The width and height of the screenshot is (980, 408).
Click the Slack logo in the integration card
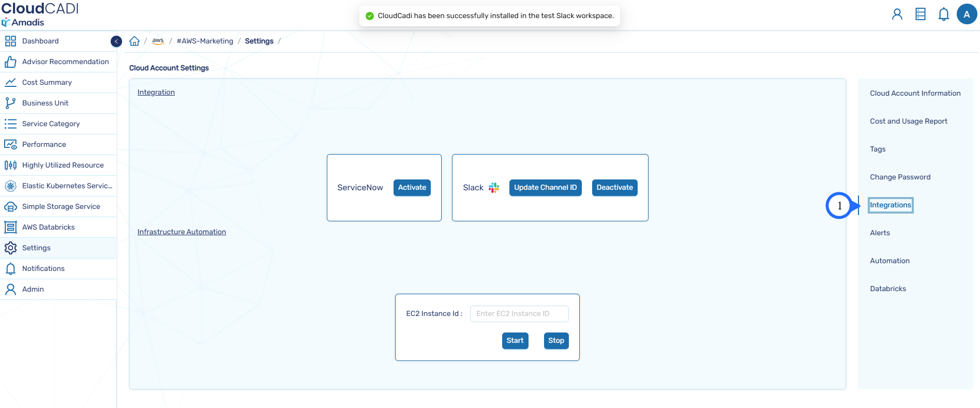pyautogui.click(x=493, y=188)
